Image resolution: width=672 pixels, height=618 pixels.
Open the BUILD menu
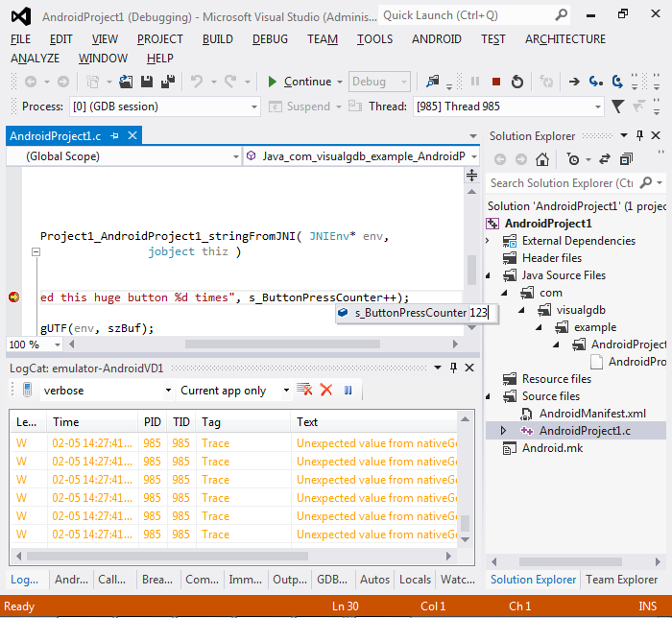(218, 39)
